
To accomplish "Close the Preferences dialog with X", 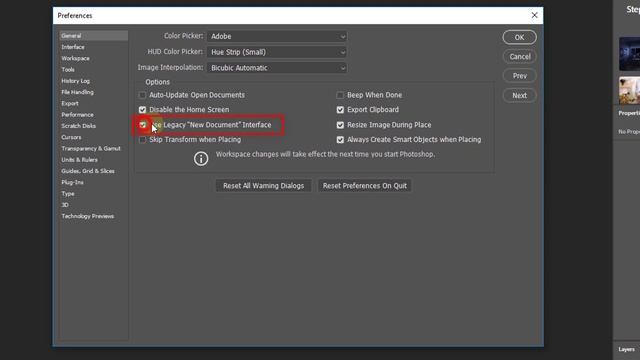I will [534, 15].
